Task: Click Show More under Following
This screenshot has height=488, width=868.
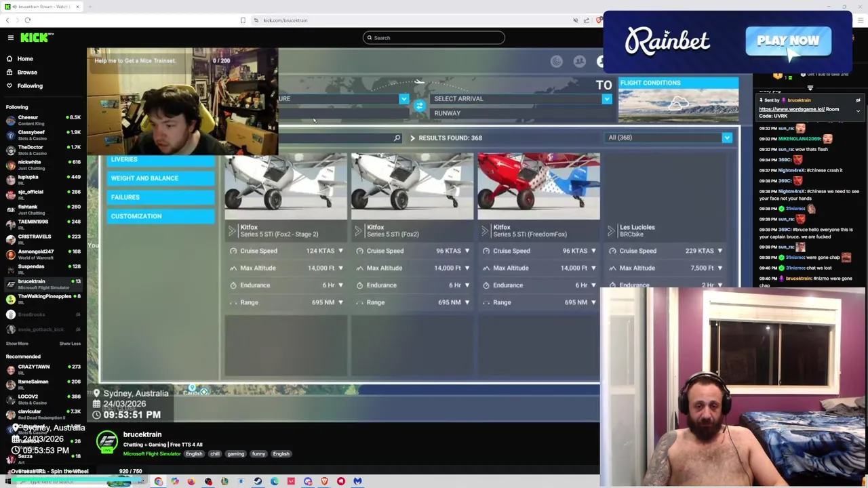Action: 17,344
